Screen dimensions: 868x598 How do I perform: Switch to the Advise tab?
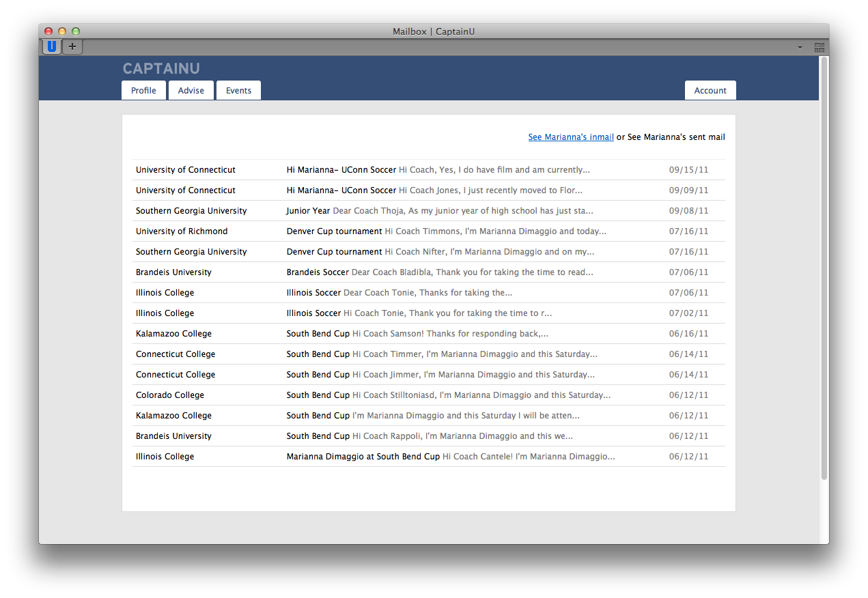(x=191, y=90)
